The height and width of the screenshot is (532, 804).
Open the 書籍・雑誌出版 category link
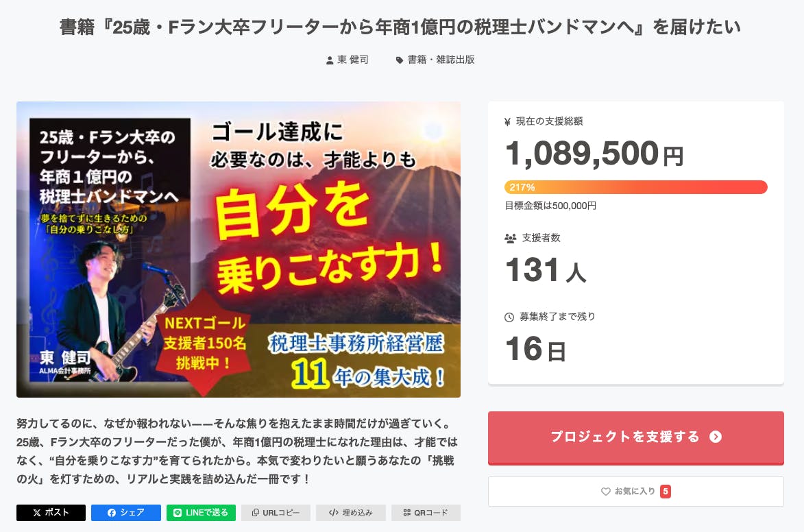coord(441,60)
